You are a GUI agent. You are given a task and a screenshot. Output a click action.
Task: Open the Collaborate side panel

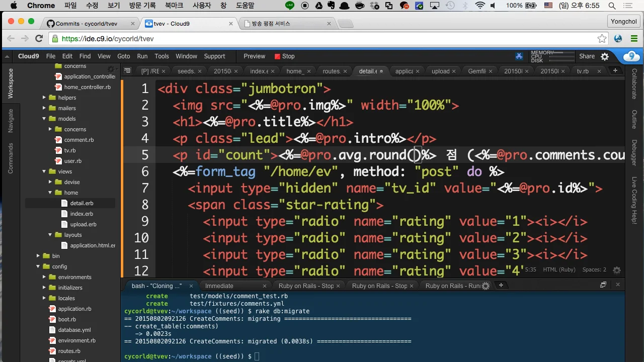tap(634, 83)
